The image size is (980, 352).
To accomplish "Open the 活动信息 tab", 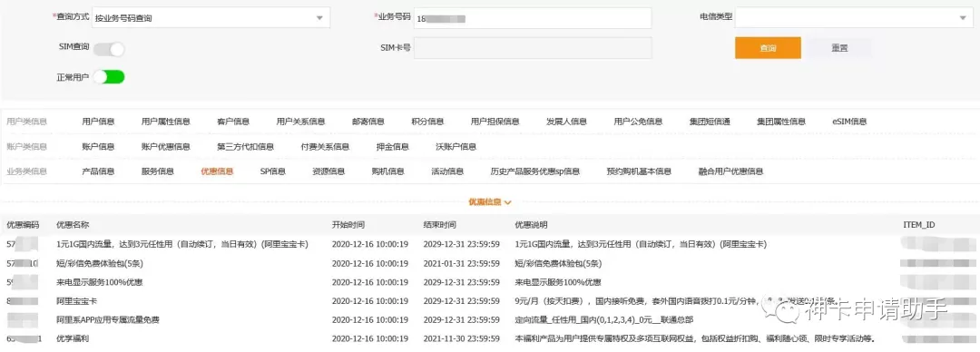I will click(x=446, y=171).
